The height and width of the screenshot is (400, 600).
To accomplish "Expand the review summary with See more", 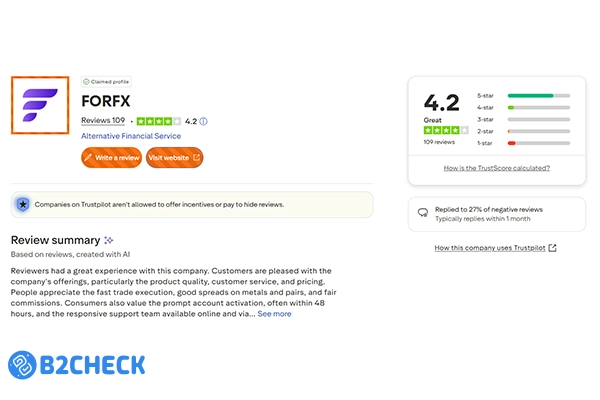I will tap(274, 314).
